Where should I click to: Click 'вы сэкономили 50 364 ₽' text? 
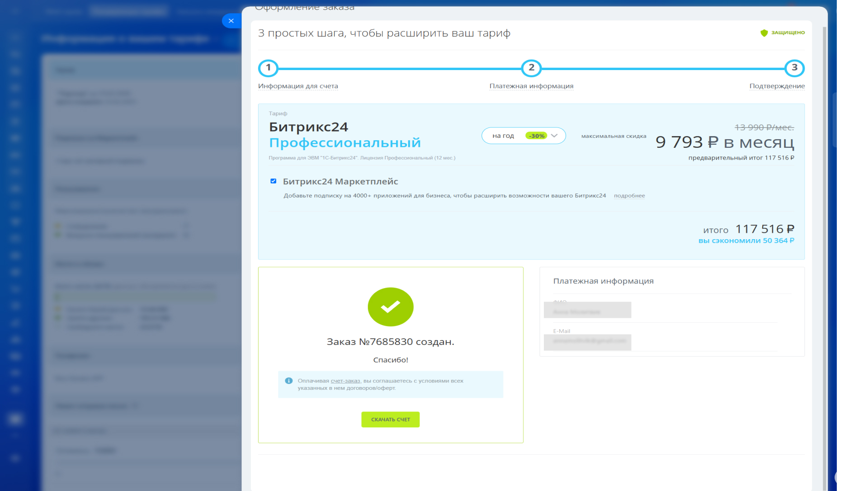[746, 241]
